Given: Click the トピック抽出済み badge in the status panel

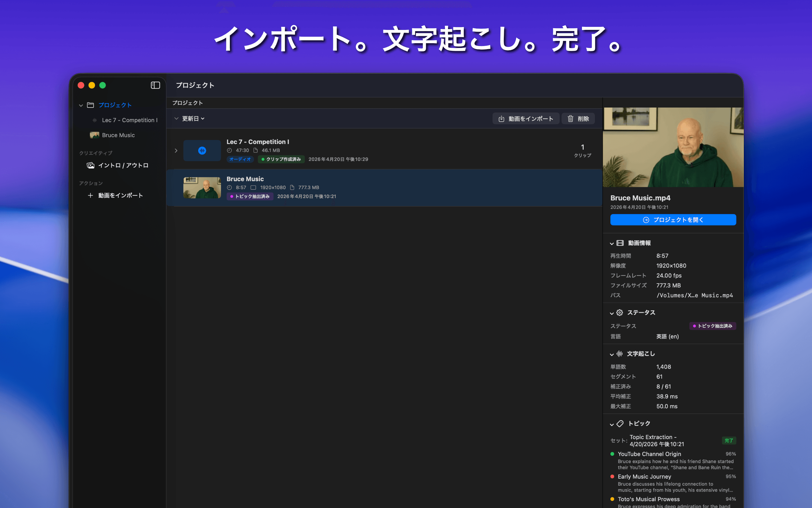Looking at the screenshot, I should (x=713, y=326).
